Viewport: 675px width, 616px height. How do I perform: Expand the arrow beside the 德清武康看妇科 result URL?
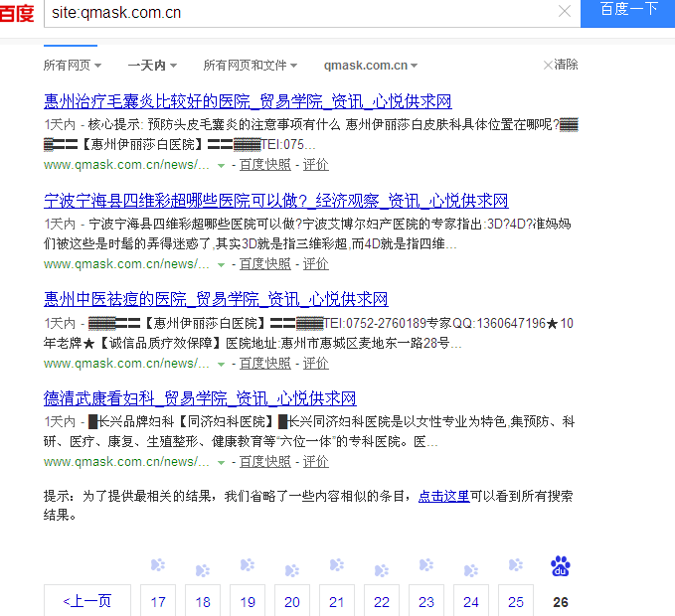[x=221, y=463]
